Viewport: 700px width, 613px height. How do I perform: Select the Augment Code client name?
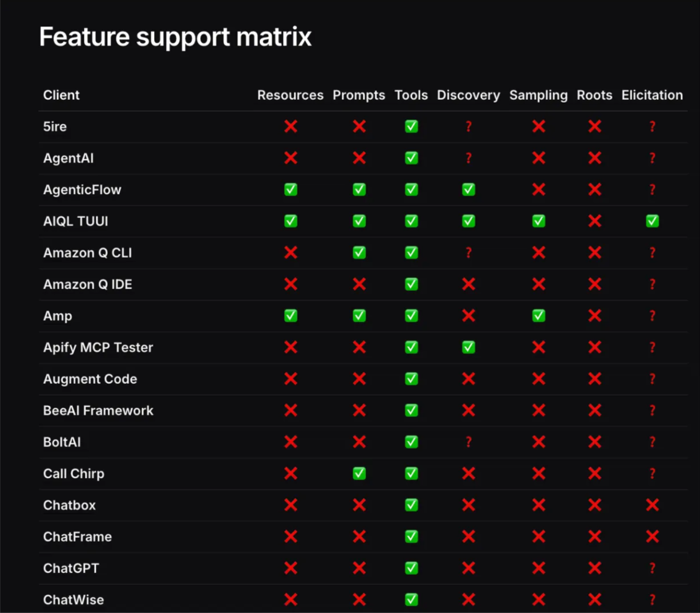(x=90, y=379)
